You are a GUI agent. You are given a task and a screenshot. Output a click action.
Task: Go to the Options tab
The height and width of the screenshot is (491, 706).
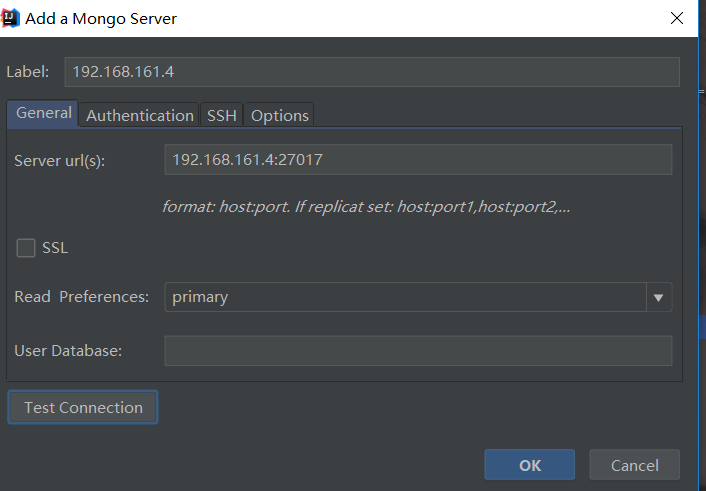(x=280, y=115)
